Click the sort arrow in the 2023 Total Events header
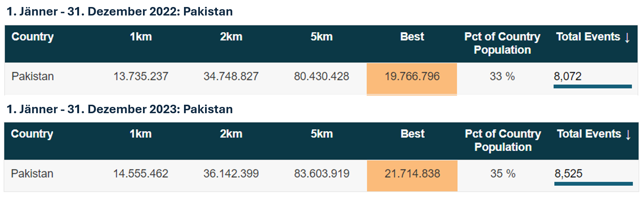The height and width of the screenshot is (198, 644). tap(628, 135)
